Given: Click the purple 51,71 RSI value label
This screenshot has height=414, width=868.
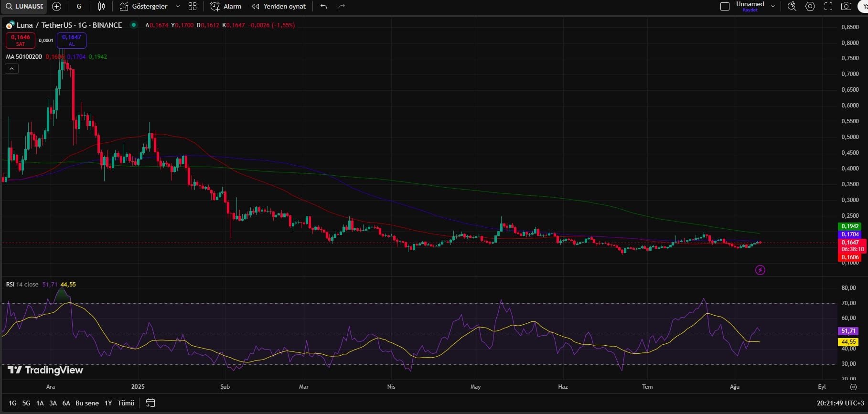Looking at the screenshot, I should [x=848, y=331].
